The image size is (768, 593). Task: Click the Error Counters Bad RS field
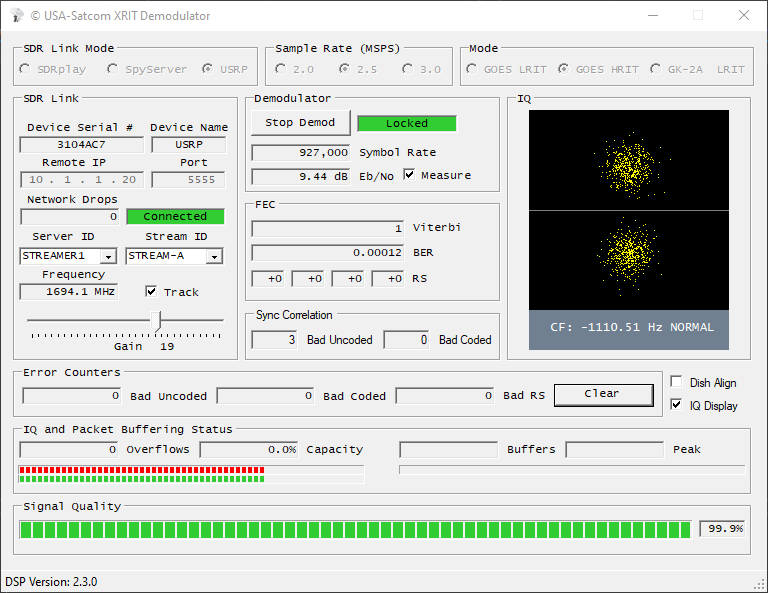pyautogui.click(x=445, y=396)
